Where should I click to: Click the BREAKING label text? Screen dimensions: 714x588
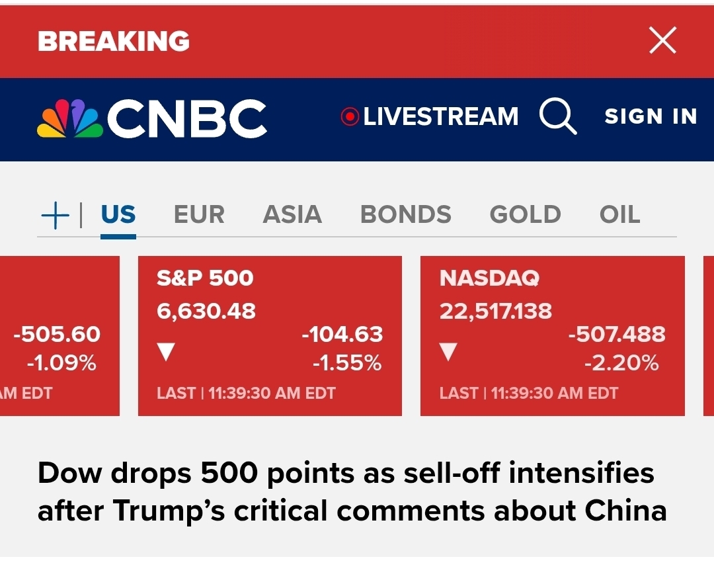pyautogui.click(x=114, y=41)
